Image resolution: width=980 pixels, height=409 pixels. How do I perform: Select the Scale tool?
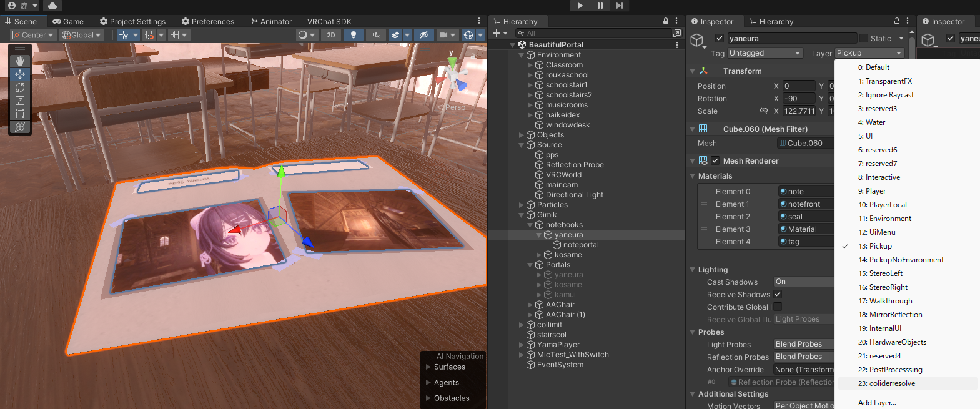pos(20,101)
